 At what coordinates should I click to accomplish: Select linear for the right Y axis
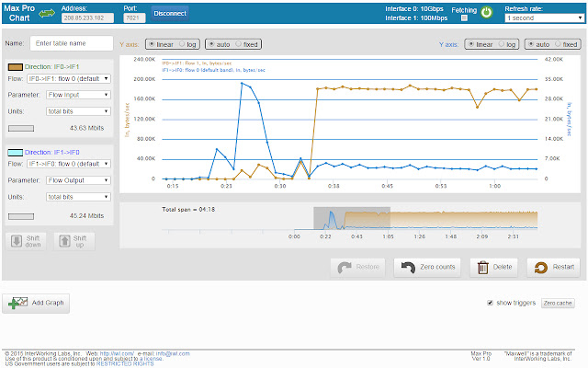(x=471, y=44)
